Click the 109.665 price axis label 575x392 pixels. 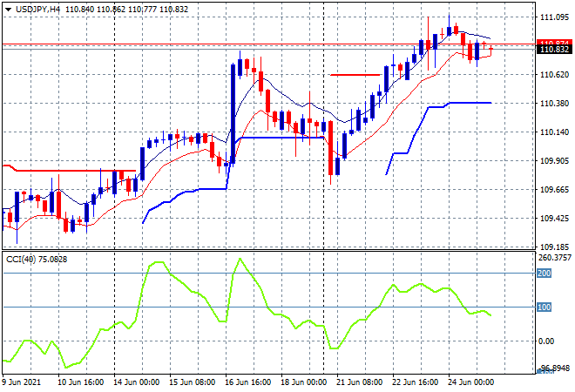click(554, 190)
